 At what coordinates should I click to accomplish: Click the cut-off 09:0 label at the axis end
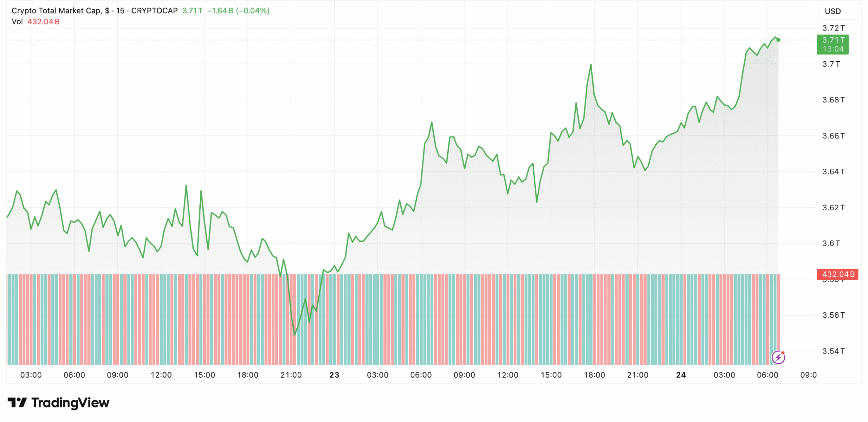(x=808, y=375)
